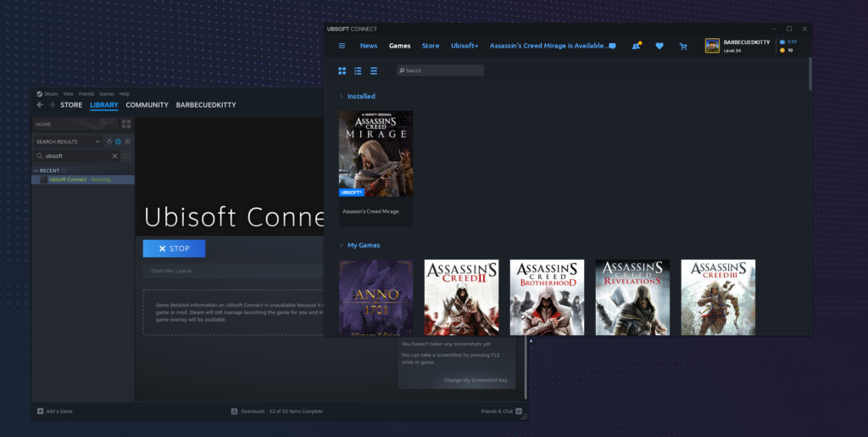Switch Ubisoft Connect to compact list view
The width and height of the screenshot is (868, 437).
coord(374,71)
